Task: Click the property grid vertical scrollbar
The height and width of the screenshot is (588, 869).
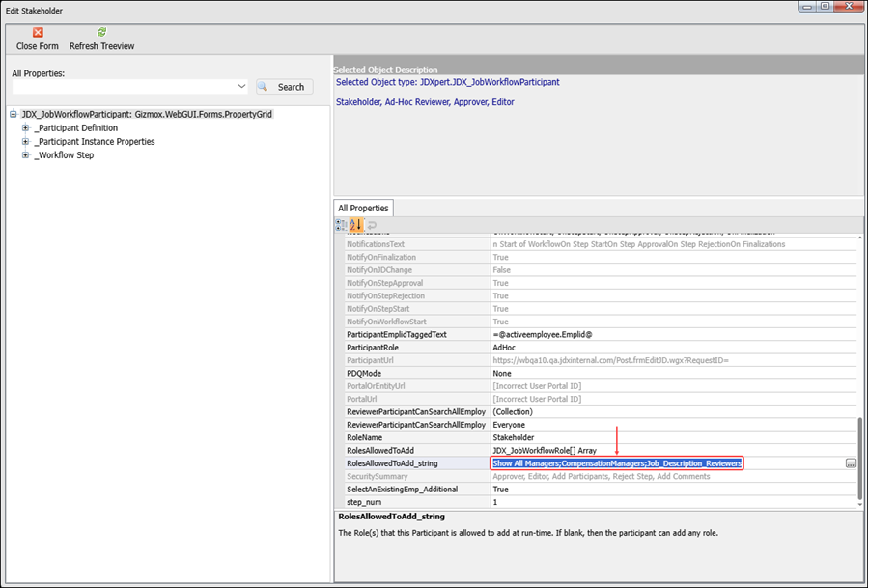Action: (x=860, y=459)
